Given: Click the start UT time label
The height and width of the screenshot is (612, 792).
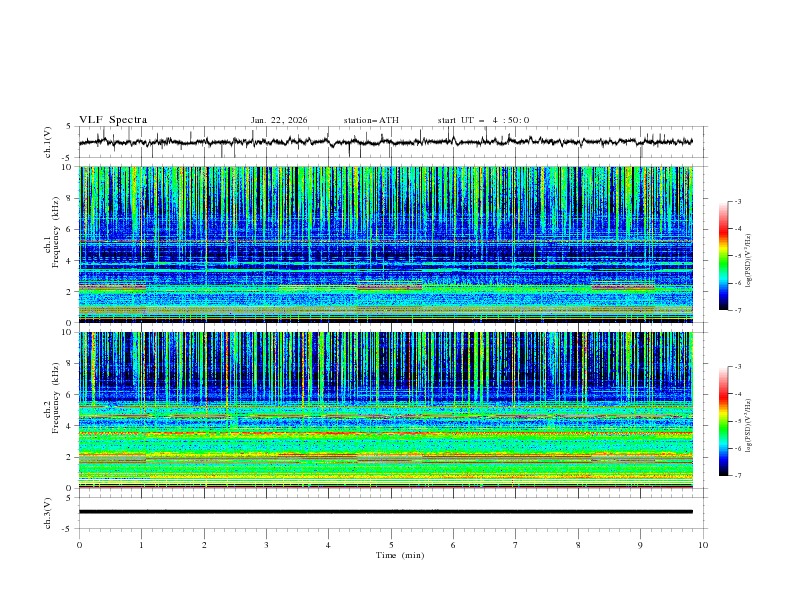Looking at the screenshot, I should tap(483, 120).
